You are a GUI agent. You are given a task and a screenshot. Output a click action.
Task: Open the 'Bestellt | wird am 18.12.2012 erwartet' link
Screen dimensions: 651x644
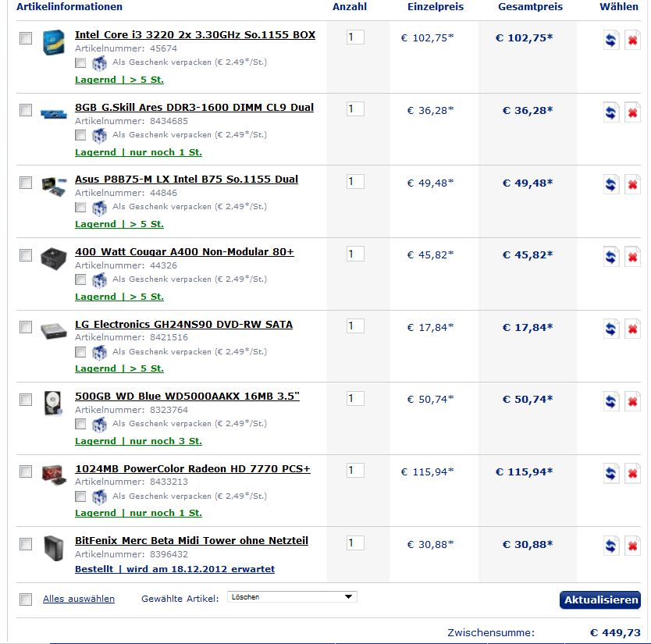(x=175, y=569)
